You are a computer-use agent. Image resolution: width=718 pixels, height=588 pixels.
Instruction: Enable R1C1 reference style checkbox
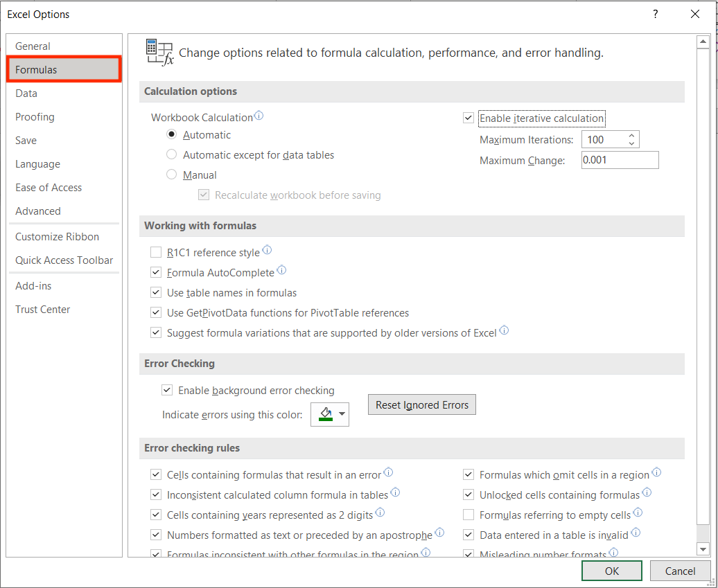156,253
